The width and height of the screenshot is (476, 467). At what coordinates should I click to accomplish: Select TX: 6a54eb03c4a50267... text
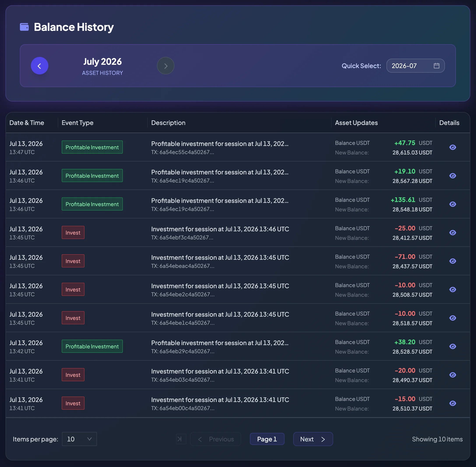183,380
